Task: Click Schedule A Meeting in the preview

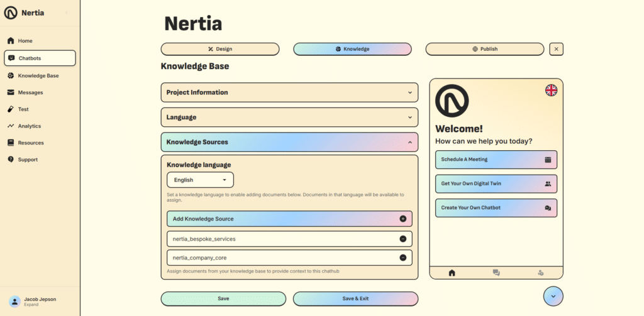Action: click(496, 160)
